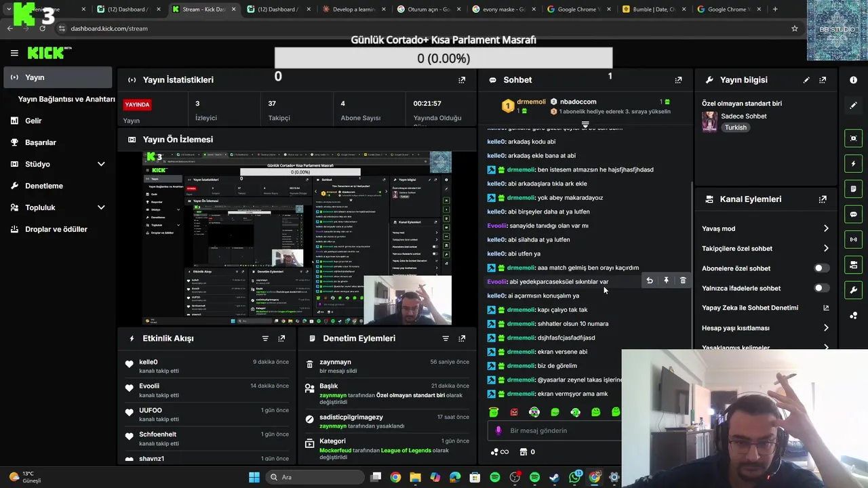Open Windows Start menu

pos(254,477)
